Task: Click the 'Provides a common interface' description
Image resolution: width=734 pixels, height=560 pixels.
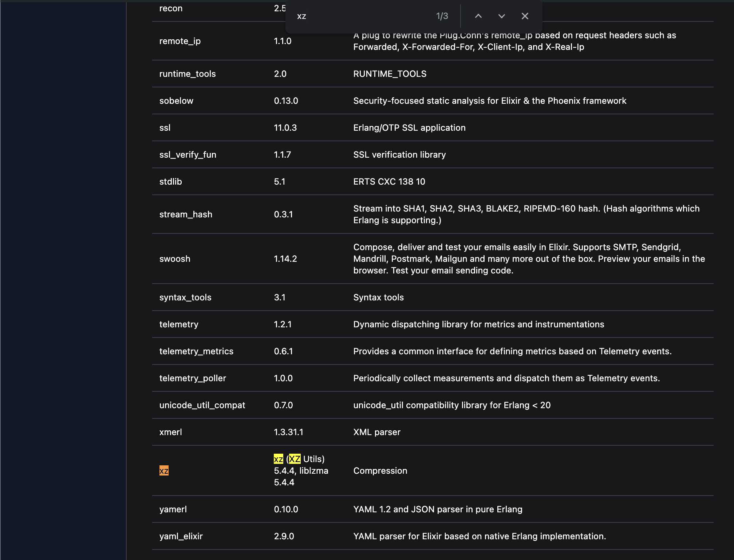Action: tap(512, 351)
